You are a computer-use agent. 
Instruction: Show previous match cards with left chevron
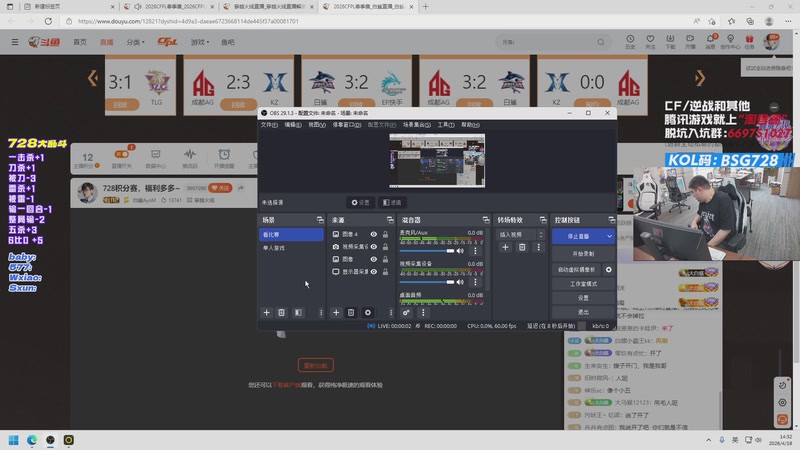click(92, 79)
